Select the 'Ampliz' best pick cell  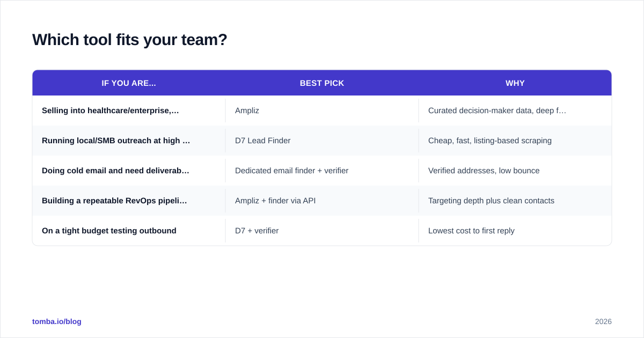click(x=322, y=111)
